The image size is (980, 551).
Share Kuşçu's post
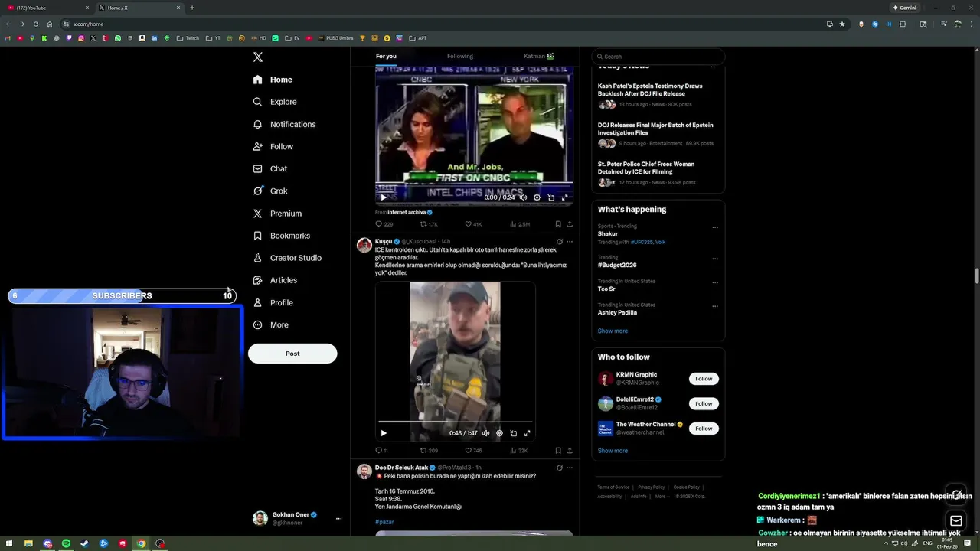click(x=569, y=451)
